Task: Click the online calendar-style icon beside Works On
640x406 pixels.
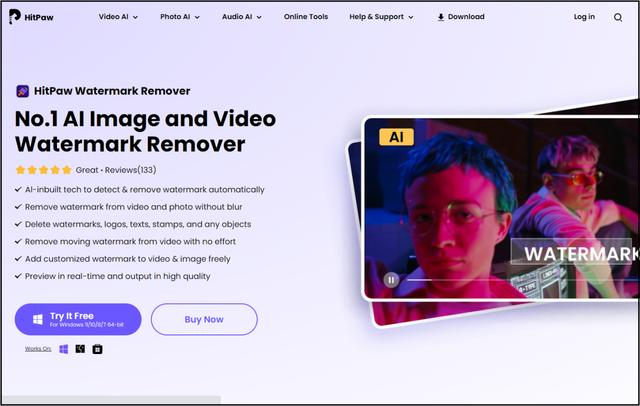Action: click(97, 349)
